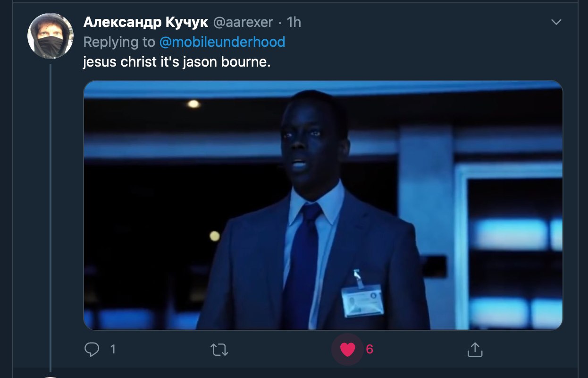Click the empty space right of the tweet text

coord(415,62)
